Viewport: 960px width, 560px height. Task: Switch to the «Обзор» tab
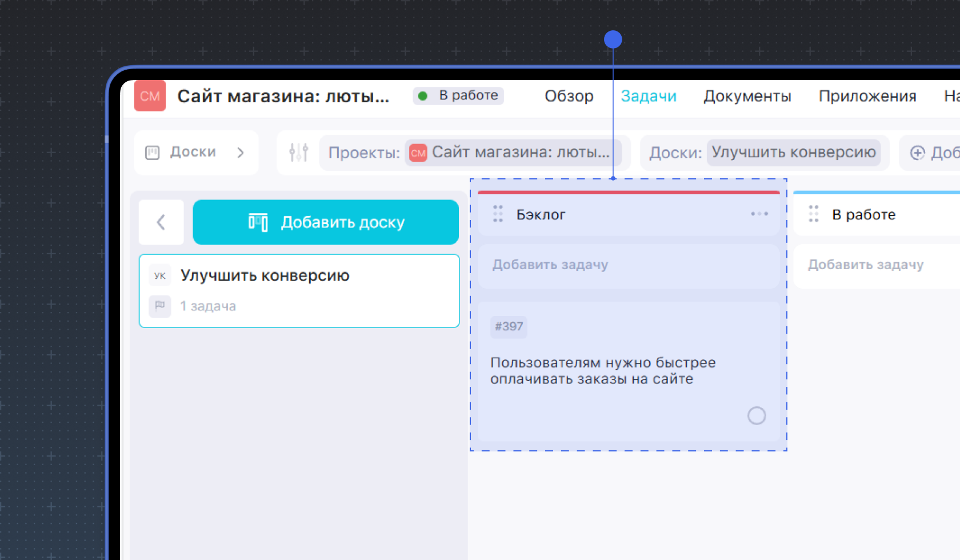[569, 96]
